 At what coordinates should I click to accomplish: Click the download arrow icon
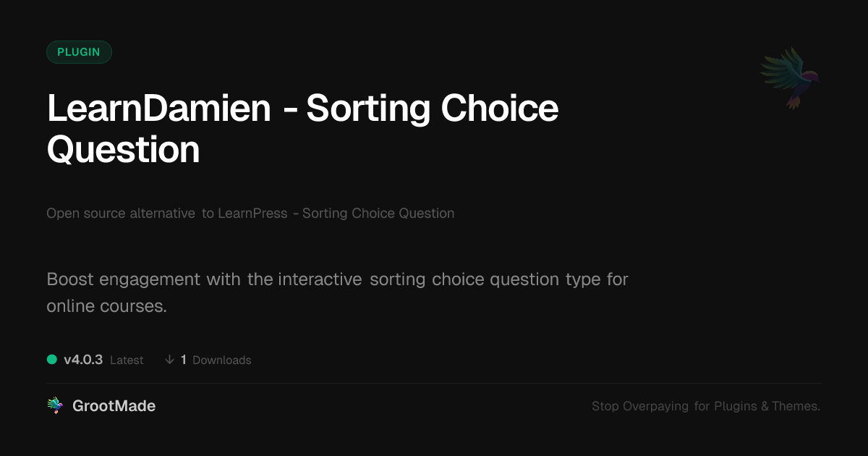point(169,360)
